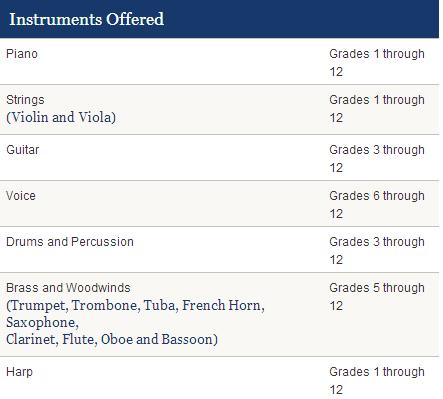Screen dimensions: 443x399
Task: Click the Guitar grades 3 through 12 cell
Action: click(x=377, y=159)
